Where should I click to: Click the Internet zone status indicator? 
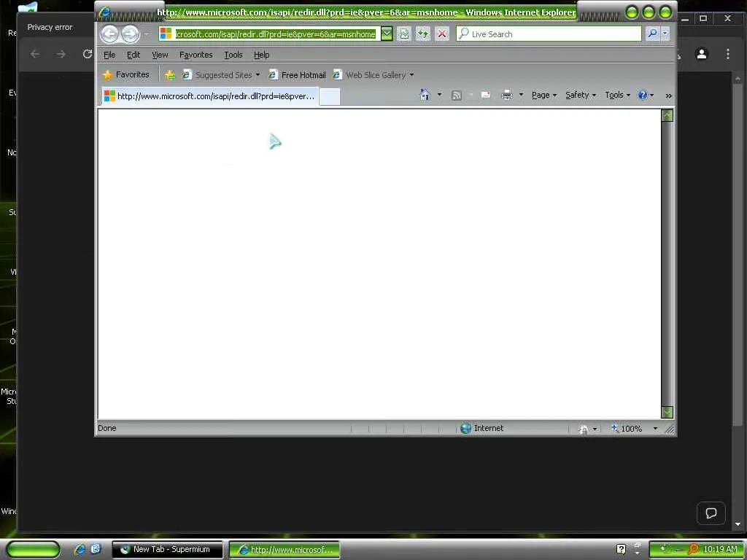pos(482,428)
